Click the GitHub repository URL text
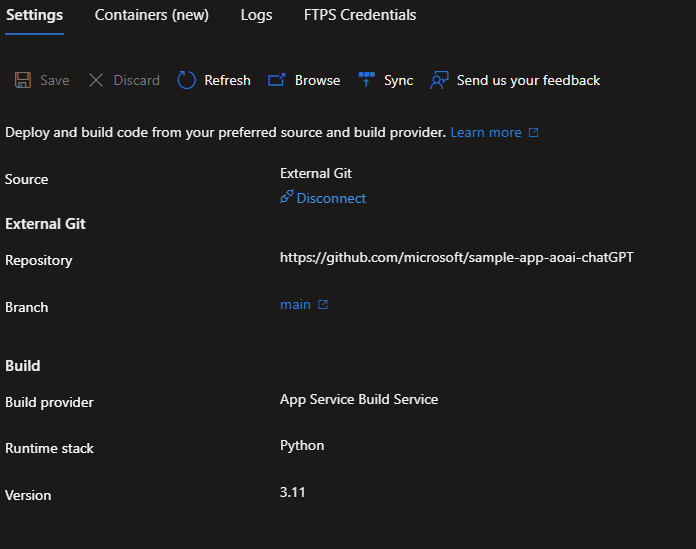Viewport: 696px width, 549px height. pos(456,257)
